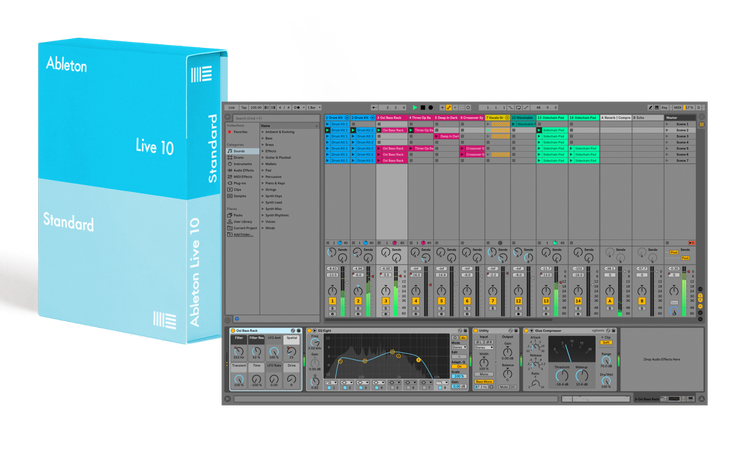Toggle the MIDI map mode button
The width and height of the screenshot is (750, 450).
click(677, 108)
